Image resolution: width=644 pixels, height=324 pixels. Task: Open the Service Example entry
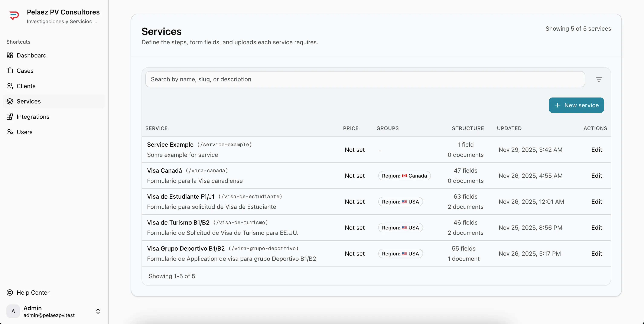[170, 144]
